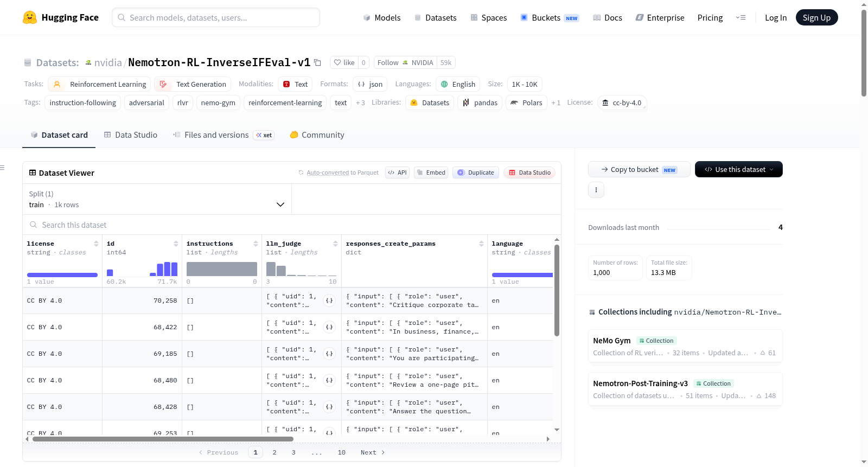The height and width of the screenshot is (467, 868).
Task: Click the Sign Up button
Action: pos(816,17)
